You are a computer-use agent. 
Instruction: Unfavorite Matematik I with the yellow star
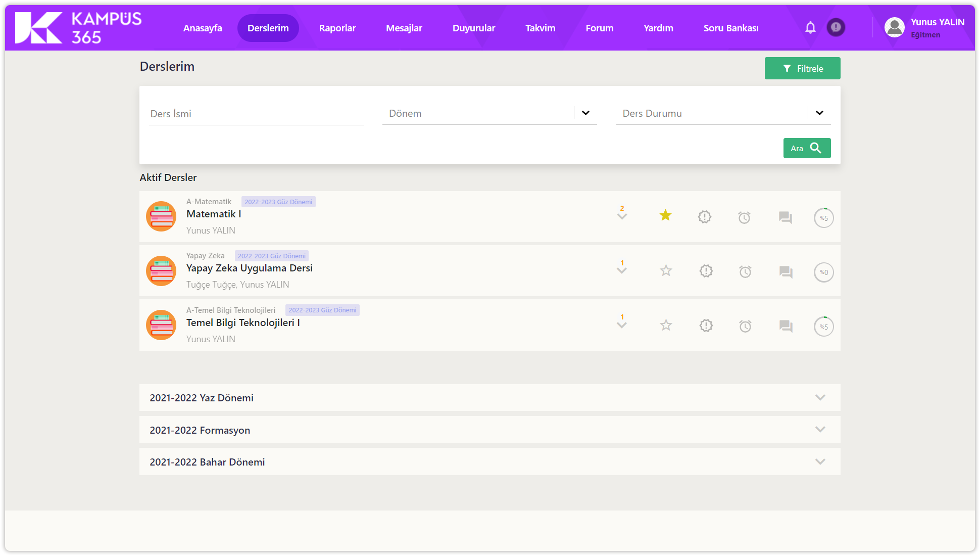point(665,216)
